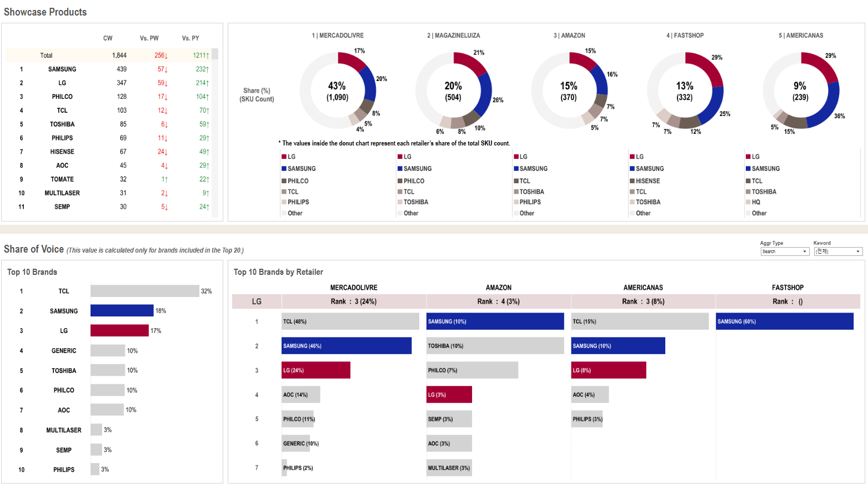
Task: Click the Vs. PW column header
Action: pos(149,38)
